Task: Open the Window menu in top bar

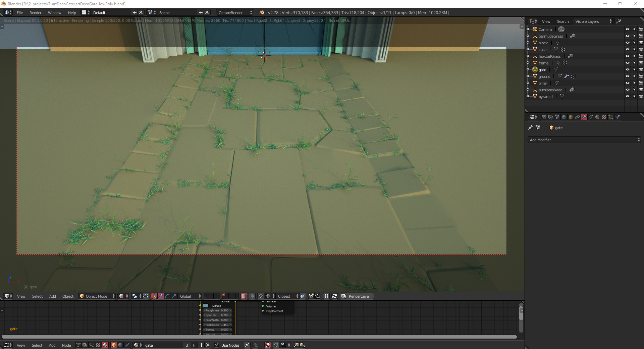Action: (54, 12)
